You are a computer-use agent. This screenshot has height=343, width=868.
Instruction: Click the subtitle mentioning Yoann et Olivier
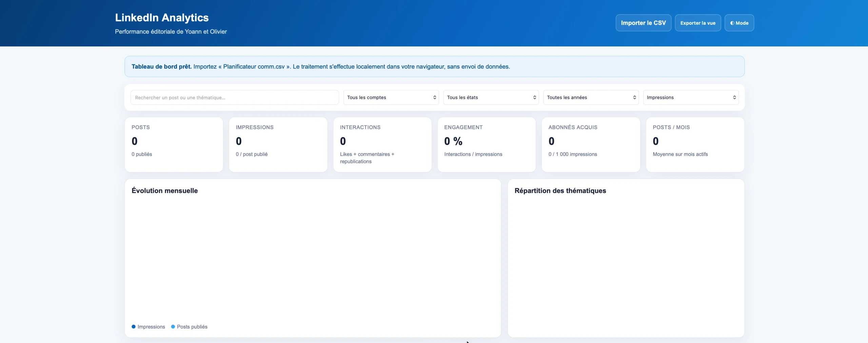click(x=171, y=32)
